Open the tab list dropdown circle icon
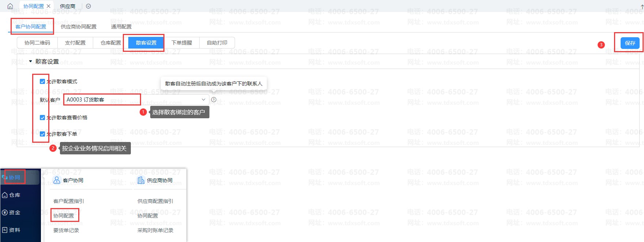Image resolution: width=644 pixels, height=242 pixels. point(88,6)
